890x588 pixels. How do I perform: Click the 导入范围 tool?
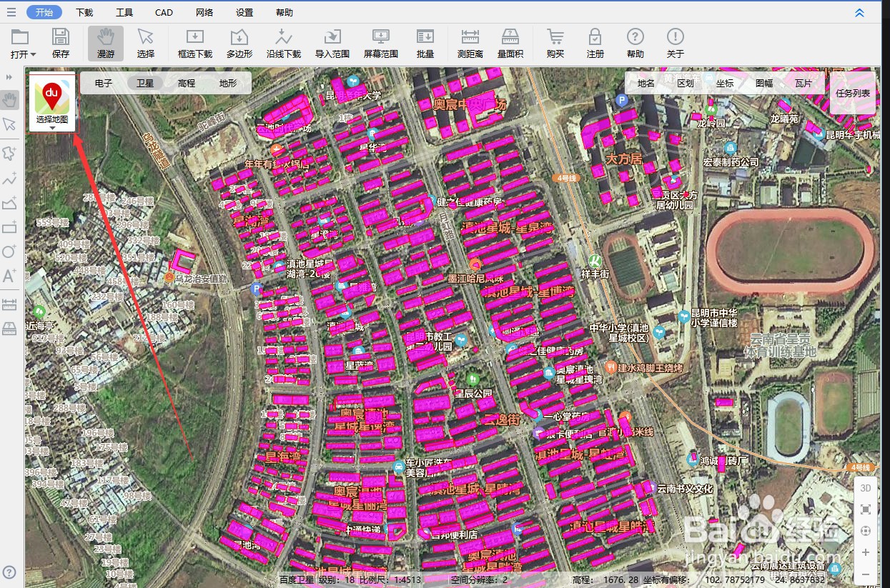tap(332, 44)
